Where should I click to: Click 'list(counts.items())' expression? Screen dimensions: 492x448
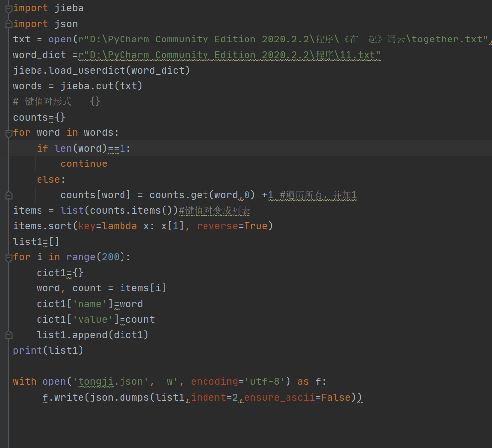(x=119, y=210)
